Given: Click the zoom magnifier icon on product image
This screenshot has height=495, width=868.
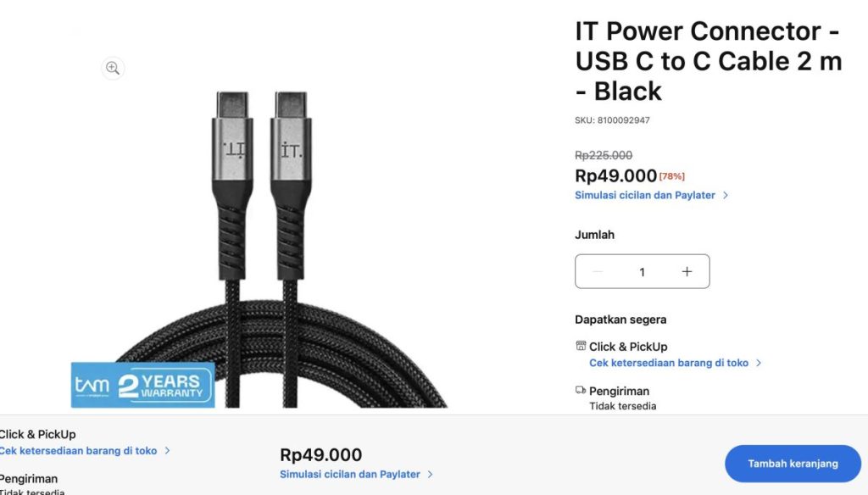Looking at the screenshot, I should pyautogui.click(x=113, y=69).
